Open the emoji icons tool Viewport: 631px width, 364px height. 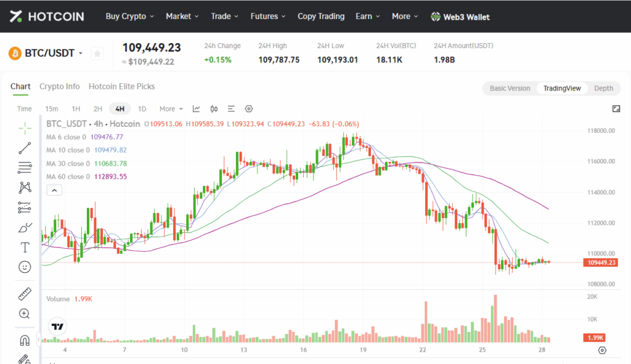coord(25,267)
